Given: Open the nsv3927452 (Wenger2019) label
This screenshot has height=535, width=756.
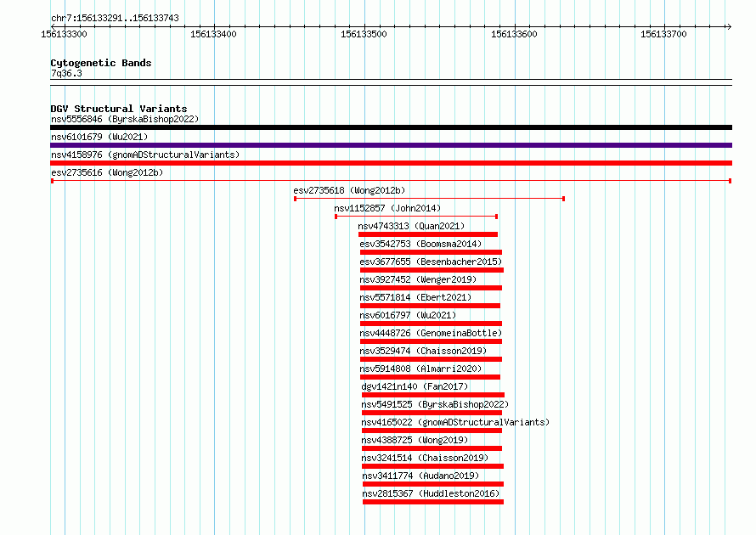Looking at the screenshot, I should (x=418, y=279).
